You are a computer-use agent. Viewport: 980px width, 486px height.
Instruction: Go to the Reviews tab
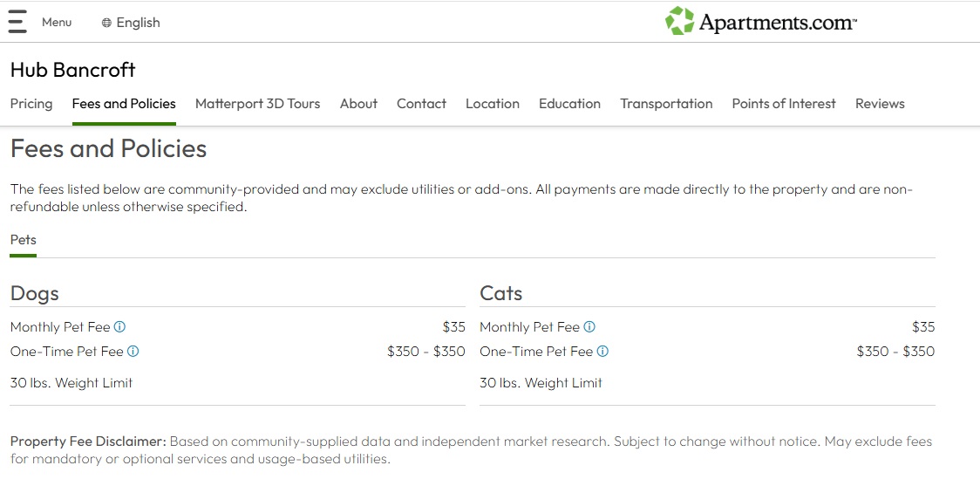click(x=880, y=104)
